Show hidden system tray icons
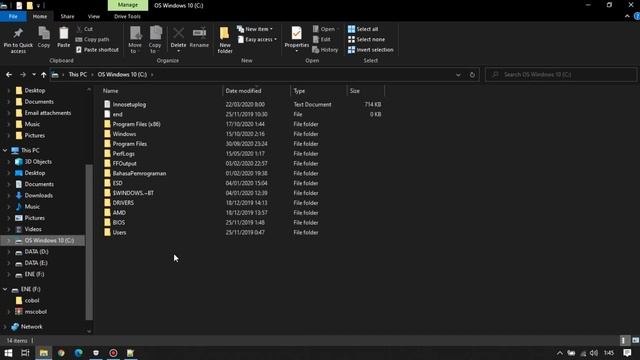 pyautogui.click(x=560, y=353)
